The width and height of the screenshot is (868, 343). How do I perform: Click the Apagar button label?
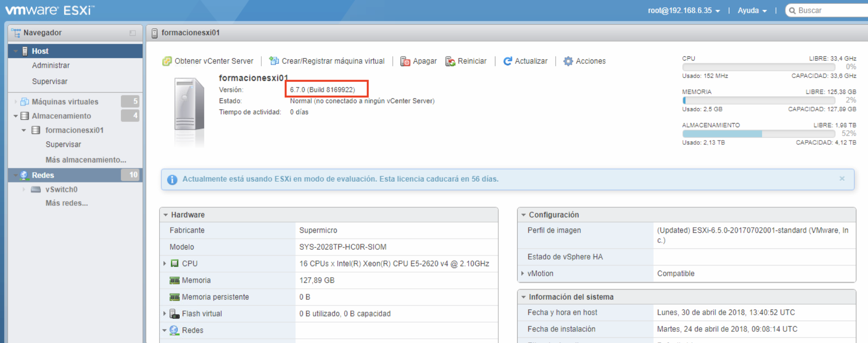tap(425, 61)
